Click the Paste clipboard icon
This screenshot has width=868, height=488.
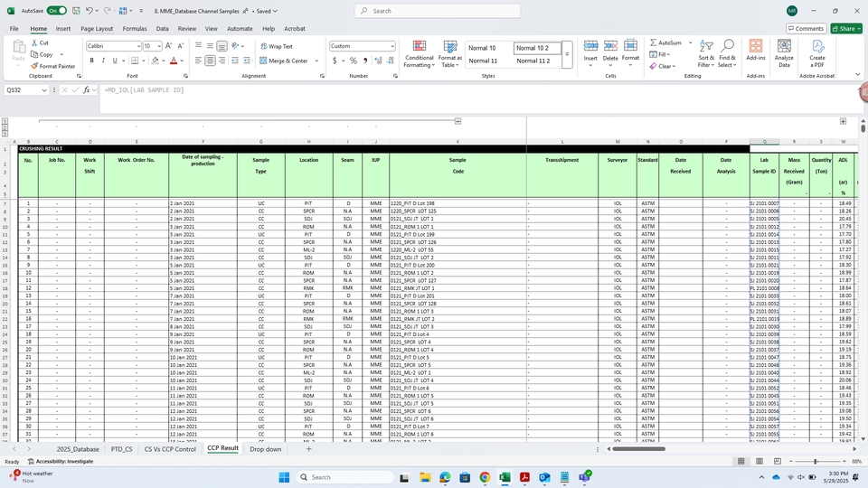coord(19,47)
